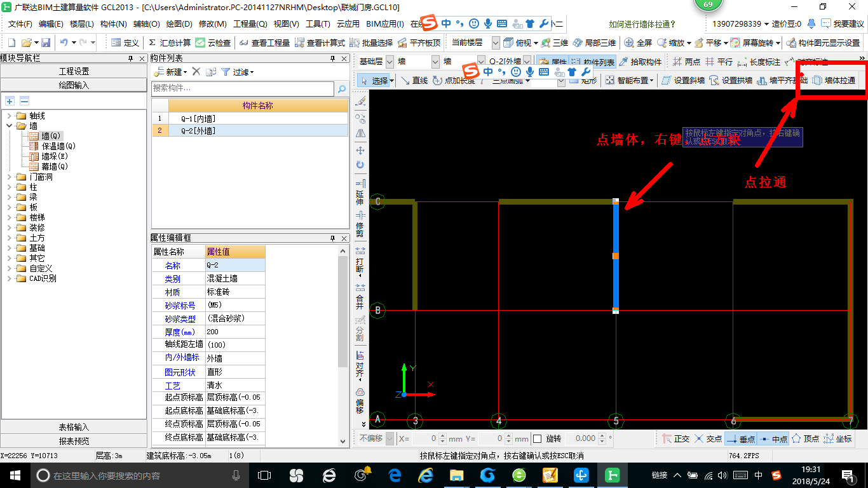Screen dimensions: 868x488
Task: Toggle 交点 intersection snap
Action: click(709, 438)
